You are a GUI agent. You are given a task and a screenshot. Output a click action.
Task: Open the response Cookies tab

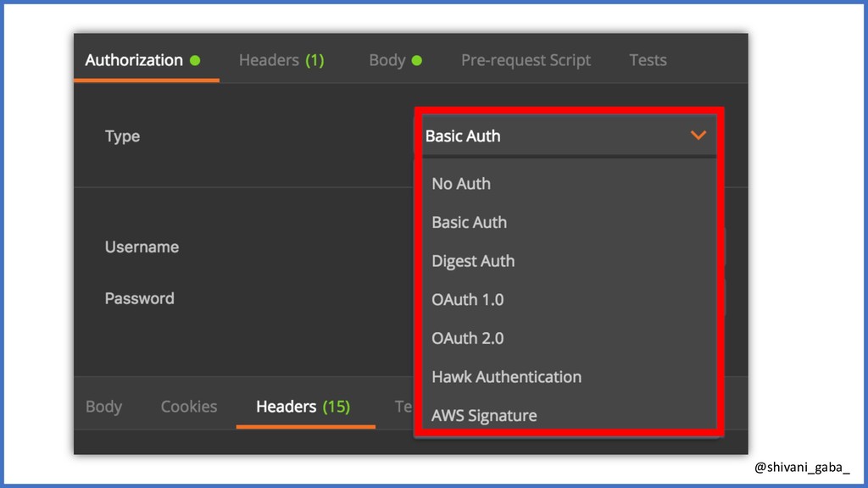189,406
